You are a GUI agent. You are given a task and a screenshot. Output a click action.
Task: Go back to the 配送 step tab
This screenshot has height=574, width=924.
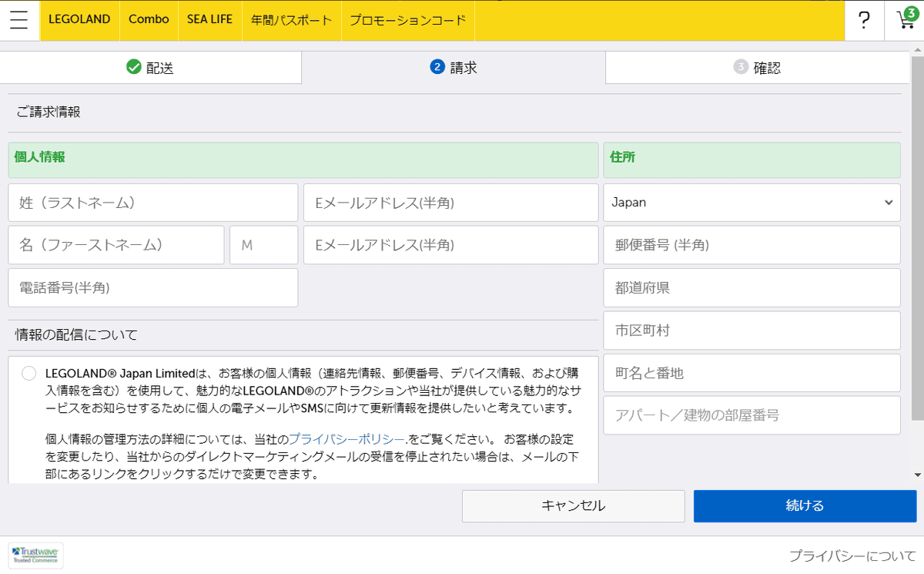click(x=150, y=68)
